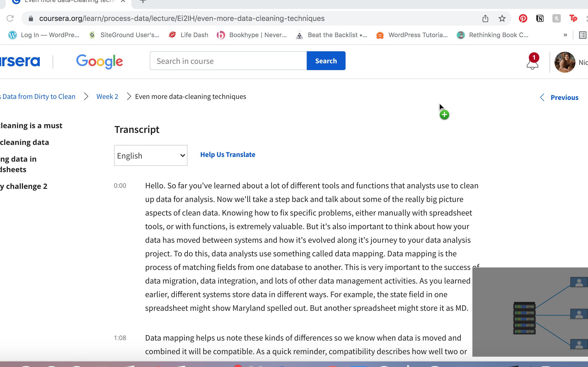Open the share icon in the address bar
The image size is (588, 367).
click(486, 18)
